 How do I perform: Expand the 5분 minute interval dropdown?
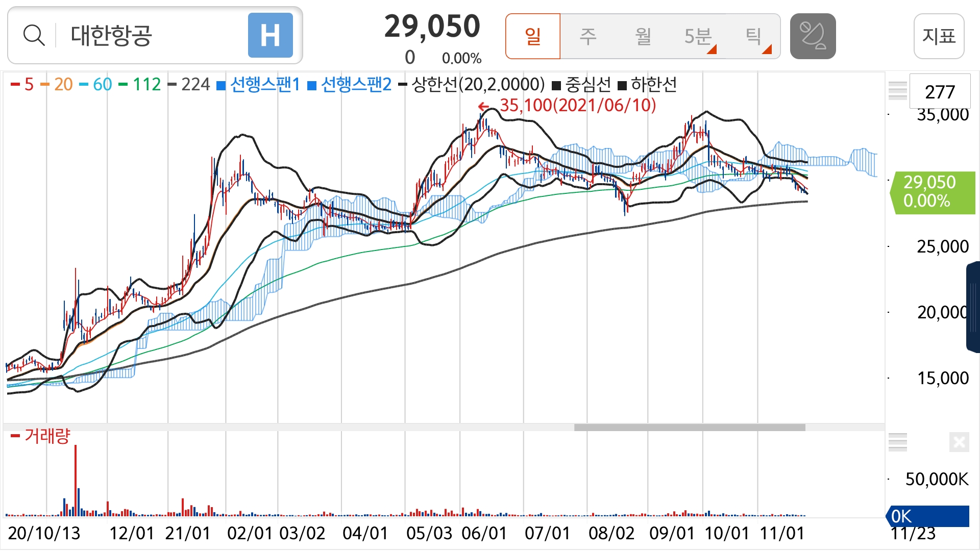699,36
